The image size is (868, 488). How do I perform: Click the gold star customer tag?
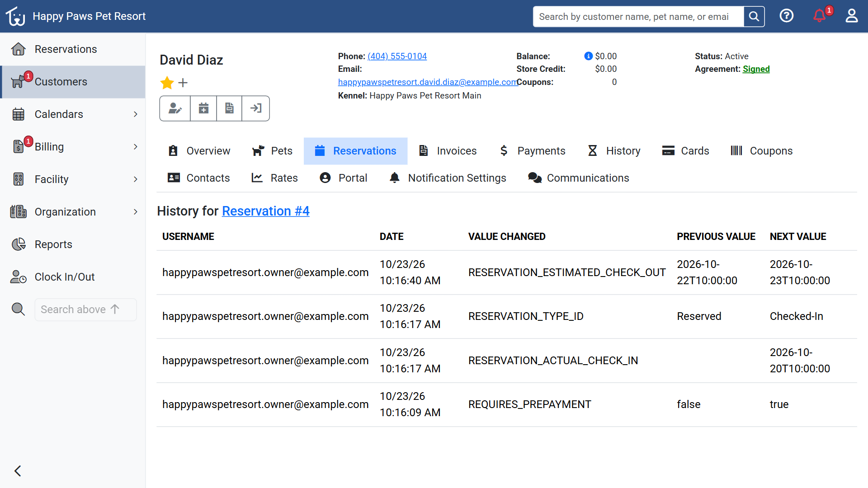(167, 83)
